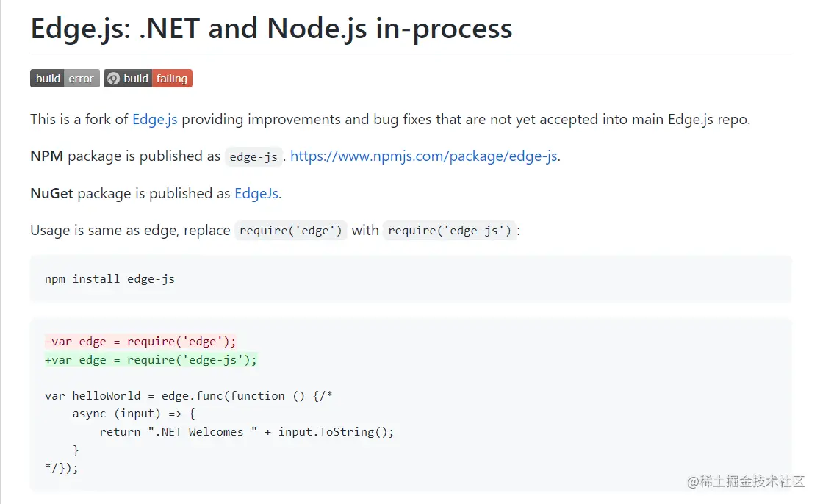Click the 'return ".NET Welcomes "' code line
820x504 pixels.
(x=247, y=432)
